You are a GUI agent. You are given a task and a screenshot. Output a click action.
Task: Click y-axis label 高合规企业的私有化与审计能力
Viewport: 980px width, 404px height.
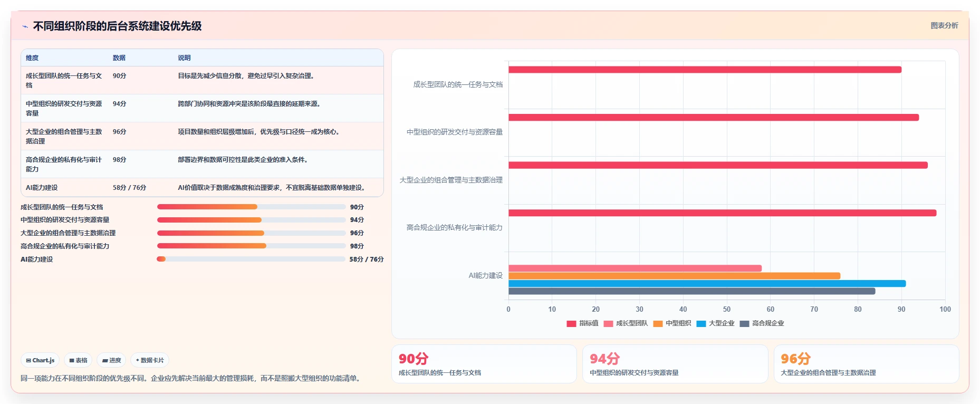tap(454, 228)
